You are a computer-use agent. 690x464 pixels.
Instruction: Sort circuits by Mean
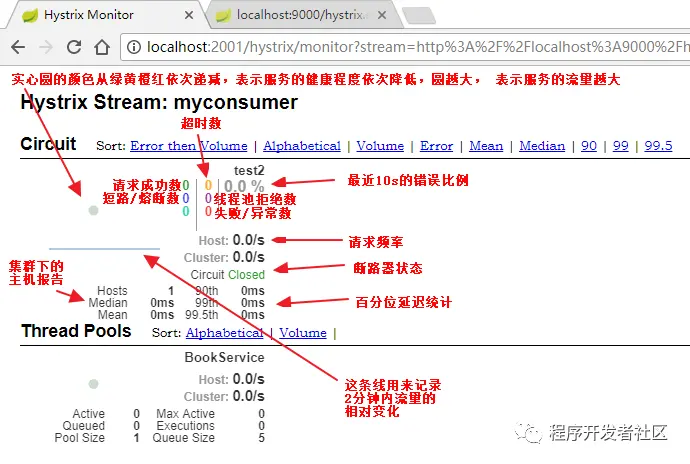coord(486,146)
